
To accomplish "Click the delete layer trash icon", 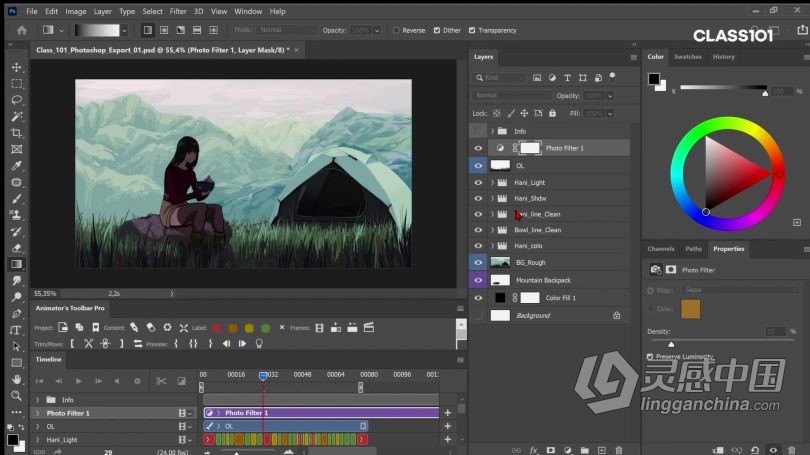I will 619,450.
